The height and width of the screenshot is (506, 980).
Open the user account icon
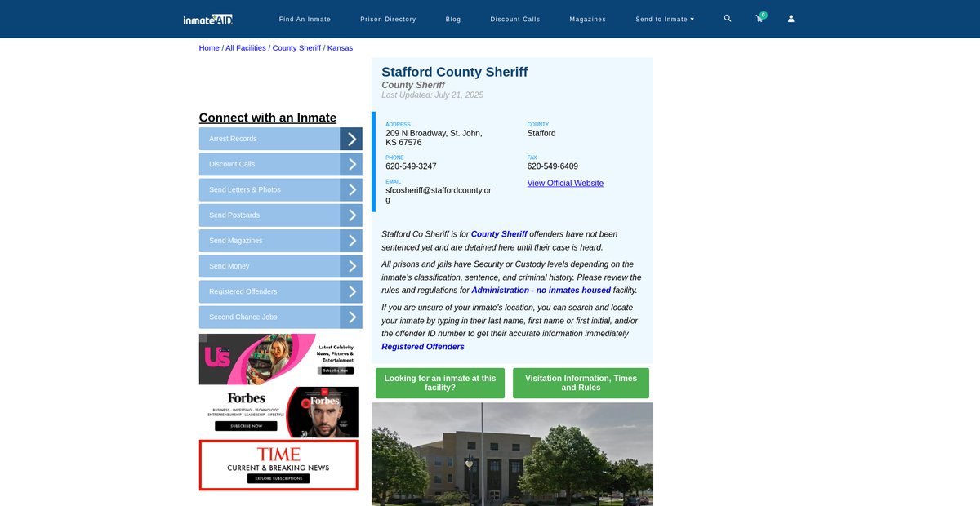point(791,18)
